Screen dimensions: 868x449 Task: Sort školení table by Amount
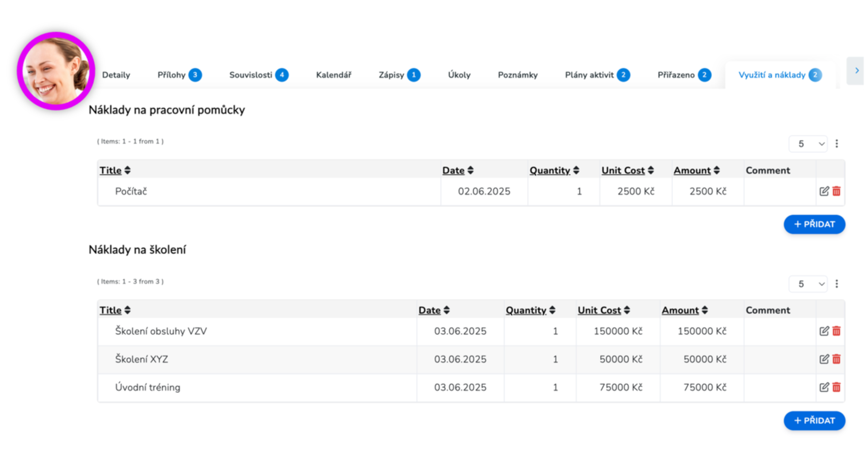(685, 310)
